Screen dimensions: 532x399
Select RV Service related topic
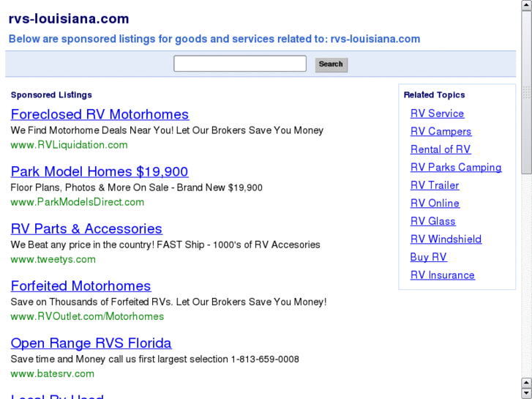pos(438,113)
